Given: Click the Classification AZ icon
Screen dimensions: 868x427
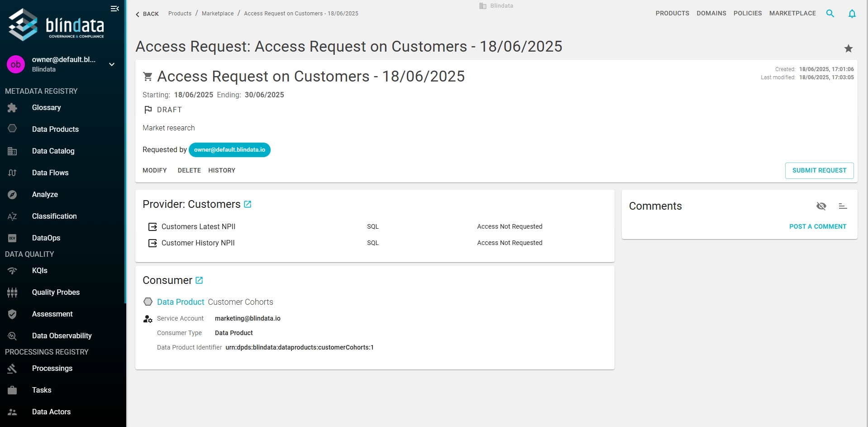Looking at the screenshot, I should pos(12,216).
